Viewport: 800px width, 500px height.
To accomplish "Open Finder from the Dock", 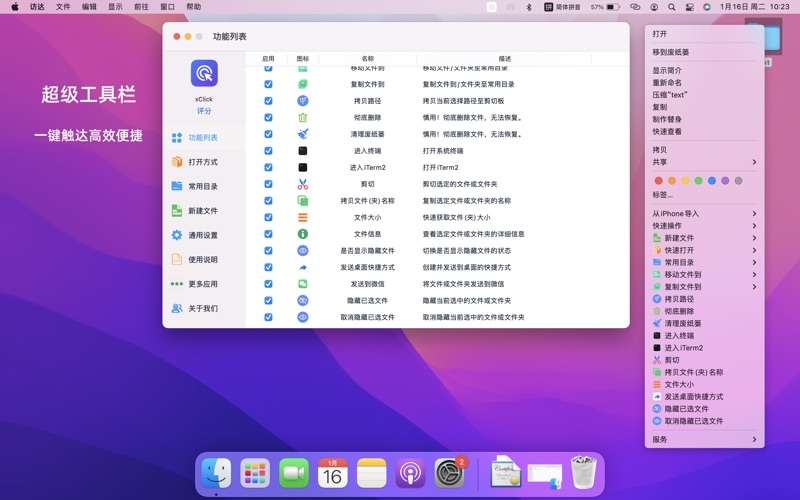I will coord(216,473).
